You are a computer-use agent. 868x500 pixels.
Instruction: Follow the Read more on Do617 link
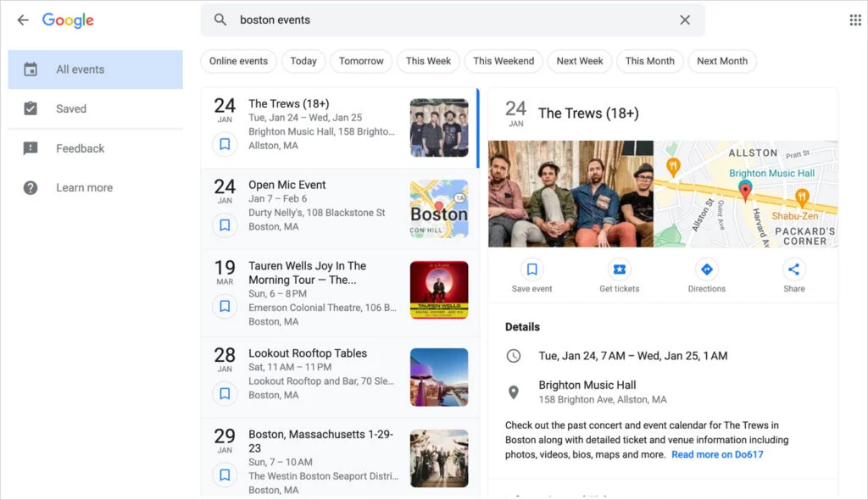[717, 454]
